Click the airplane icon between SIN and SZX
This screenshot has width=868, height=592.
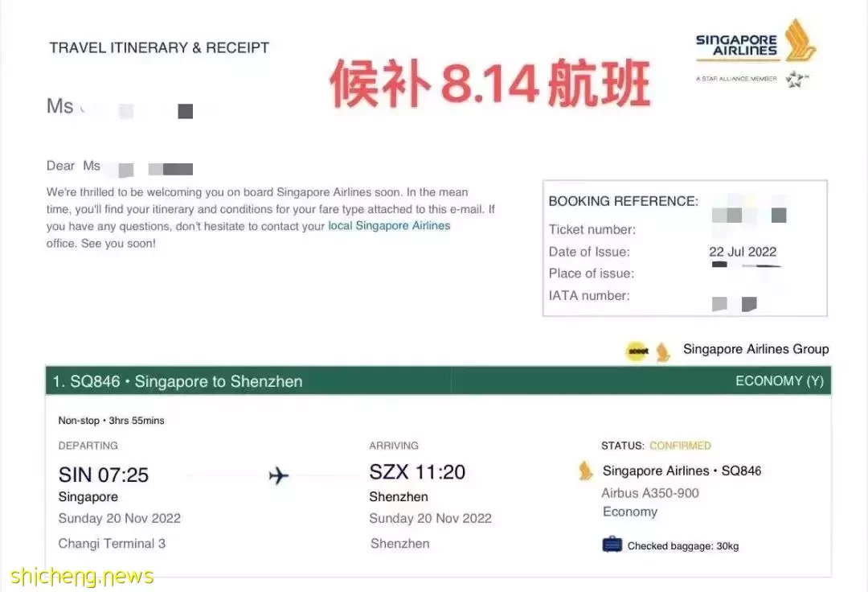point(278,476)
